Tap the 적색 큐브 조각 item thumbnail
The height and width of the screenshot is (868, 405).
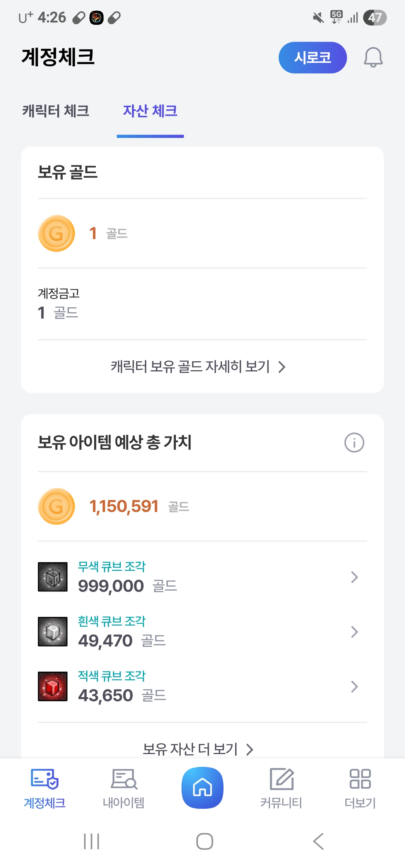pyautogui.click(x=53, y=686)
